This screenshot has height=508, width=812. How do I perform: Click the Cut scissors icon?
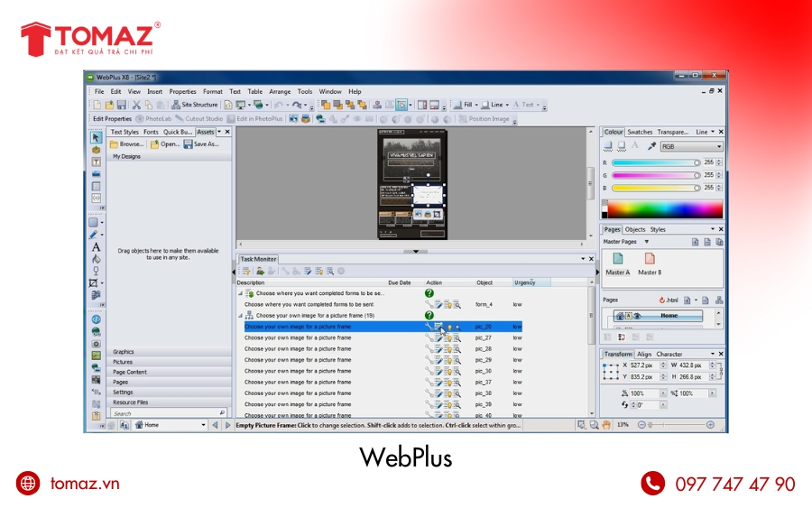[x=136, y=105]
